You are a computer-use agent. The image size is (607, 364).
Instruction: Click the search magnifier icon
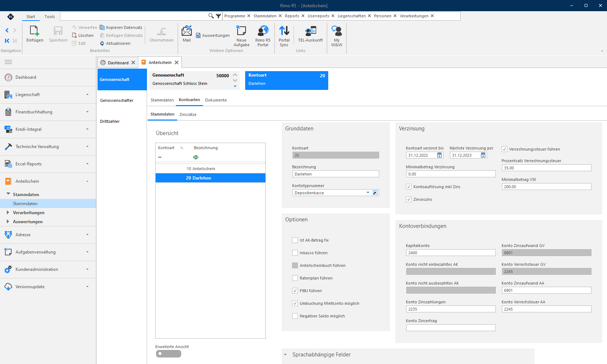click(211, 16)
